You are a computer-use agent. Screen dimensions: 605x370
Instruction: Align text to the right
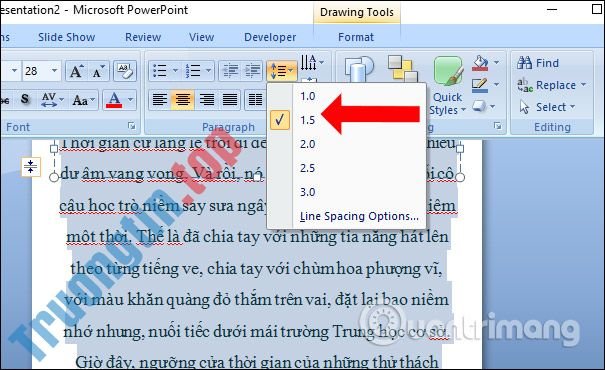click(206, 100)
